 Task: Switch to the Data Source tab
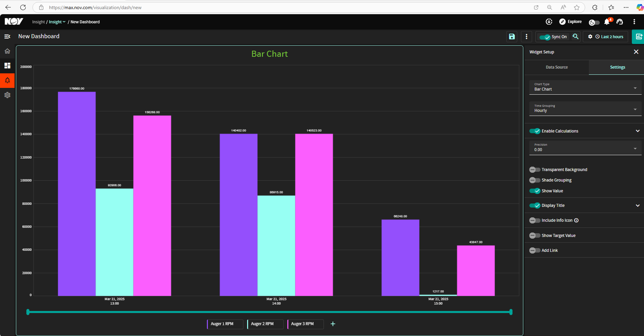tap(557, 67)
